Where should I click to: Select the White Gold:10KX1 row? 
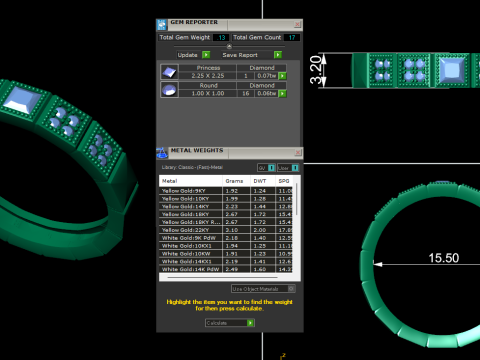[x=226, y=246]
